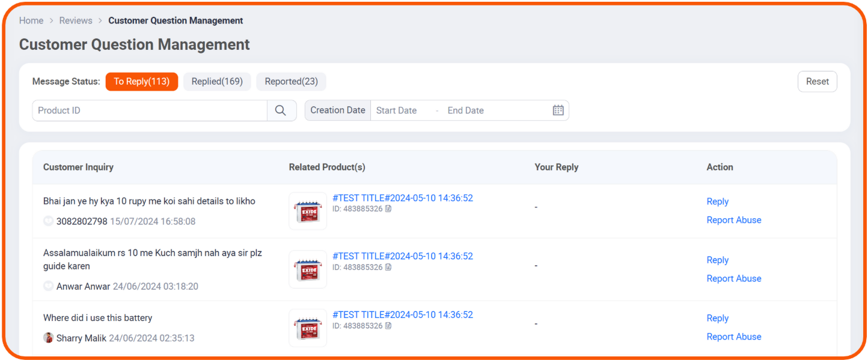Viewport: 868px width, 360px height.
Task: Copy product ID icon in third row
Action: click(x=388, y=326)
